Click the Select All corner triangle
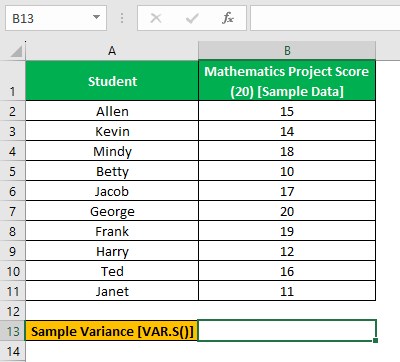This screenshot has height=362, width=400. coord(16,51)
